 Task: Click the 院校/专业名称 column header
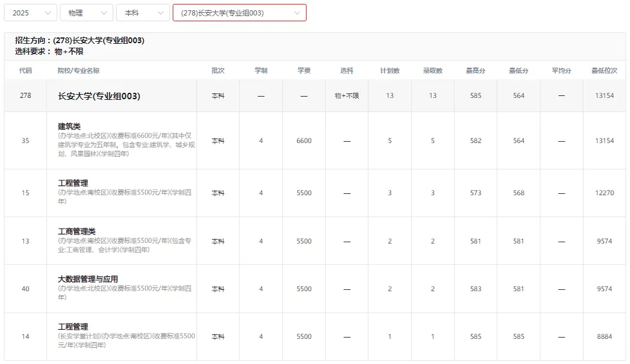pos(79,71)
